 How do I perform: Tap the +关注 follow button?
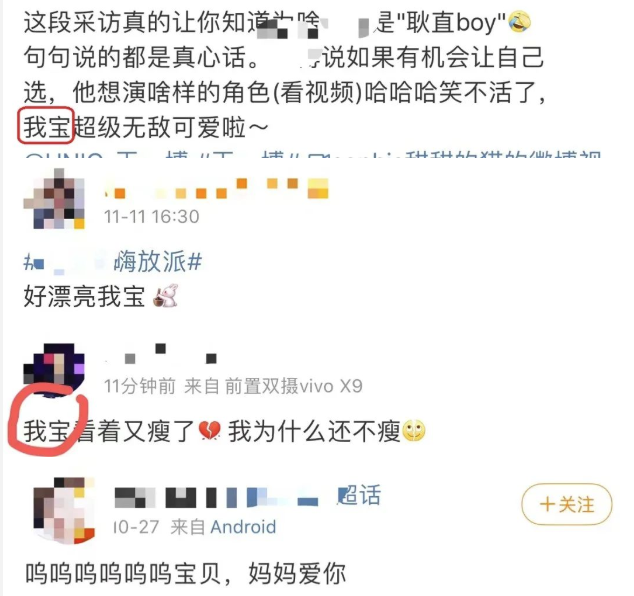566,504
